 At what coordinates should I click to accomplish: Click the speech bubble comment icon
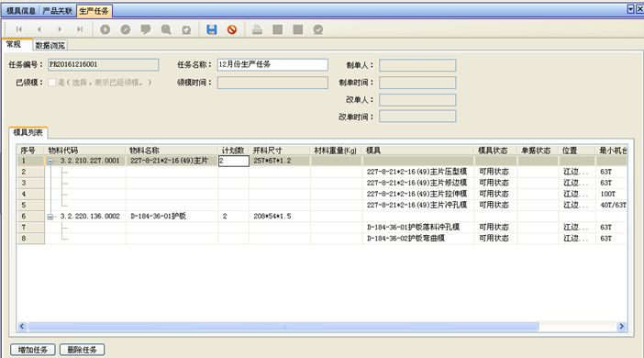click(146, 29)
